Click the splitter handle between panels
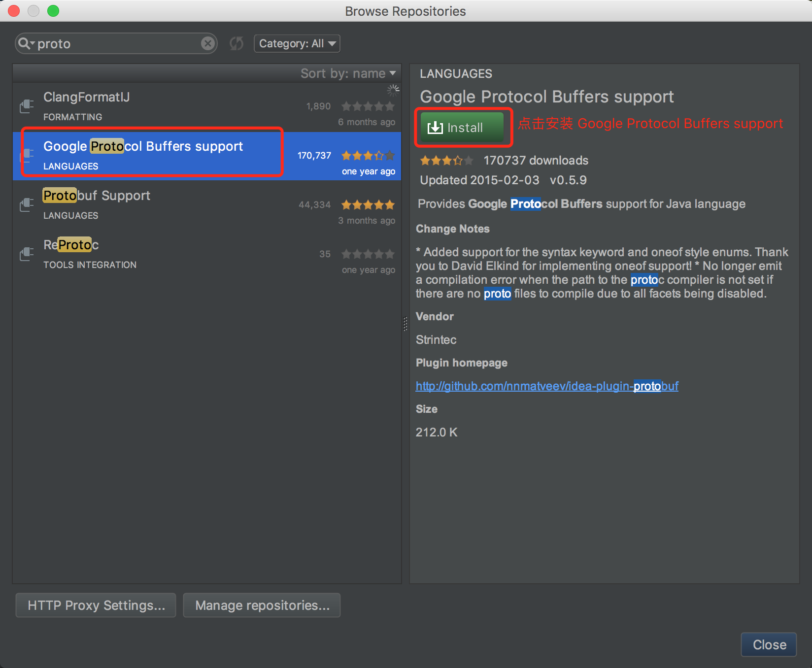 pyautogui.click(x=406, y=324)
